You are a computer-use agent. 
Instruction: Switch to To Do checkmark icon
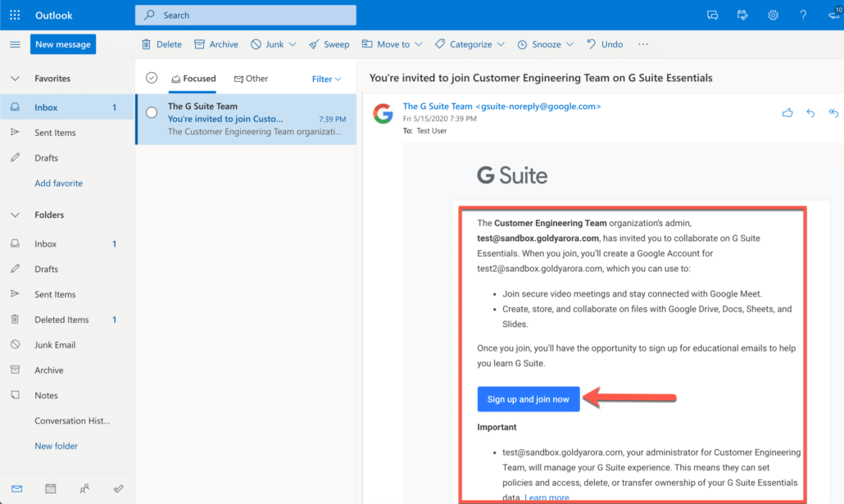(x=119, y=489)
